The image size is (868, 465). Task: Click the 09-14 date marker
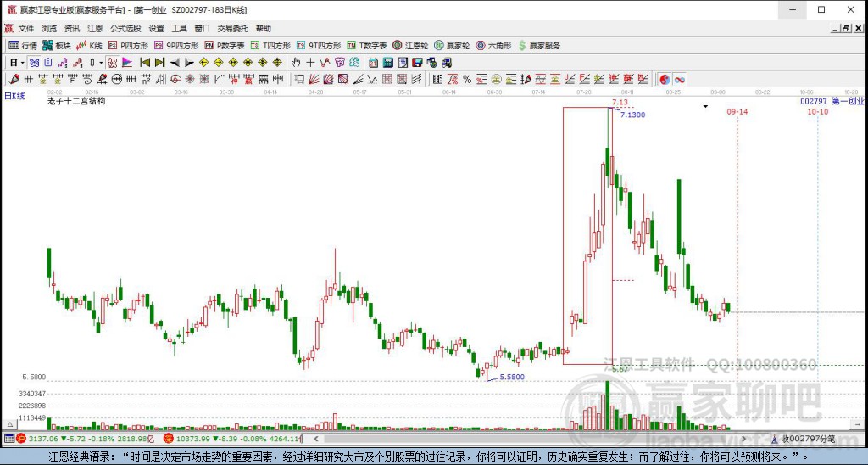[x=737, y=111]
